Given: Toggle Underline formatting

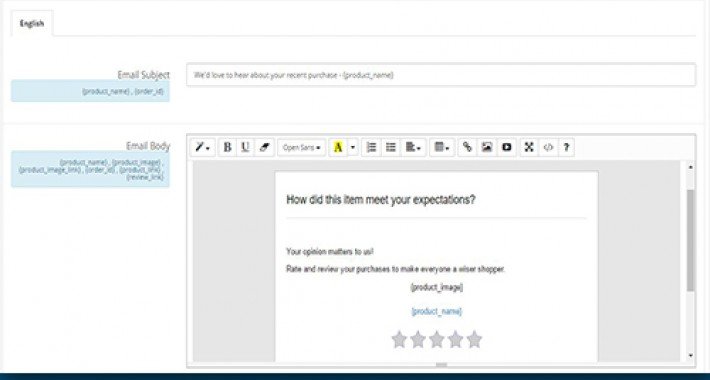Looking at the screenshot, I should [245, 147].
